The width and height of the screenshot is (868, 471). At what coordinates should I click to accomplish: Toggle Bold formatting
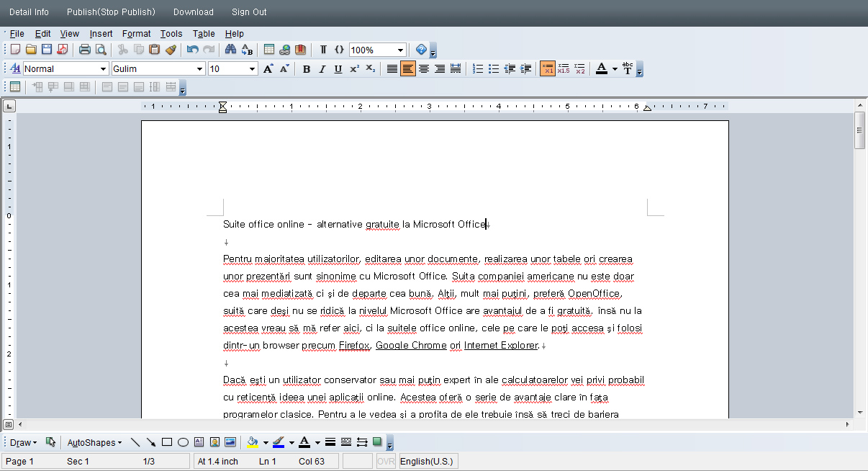point(307,69)
